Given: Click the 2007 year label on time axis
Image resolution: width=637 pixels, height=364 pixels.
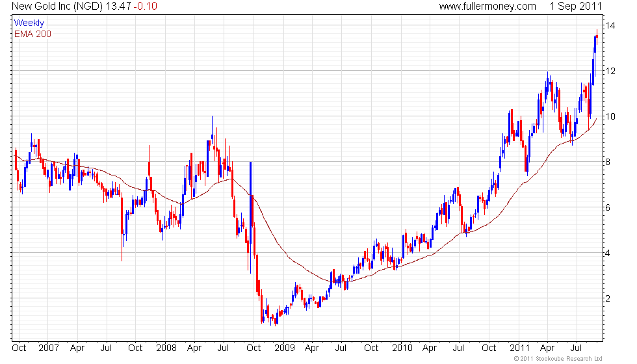Looking at the screenshot, I should coord(48,348).
